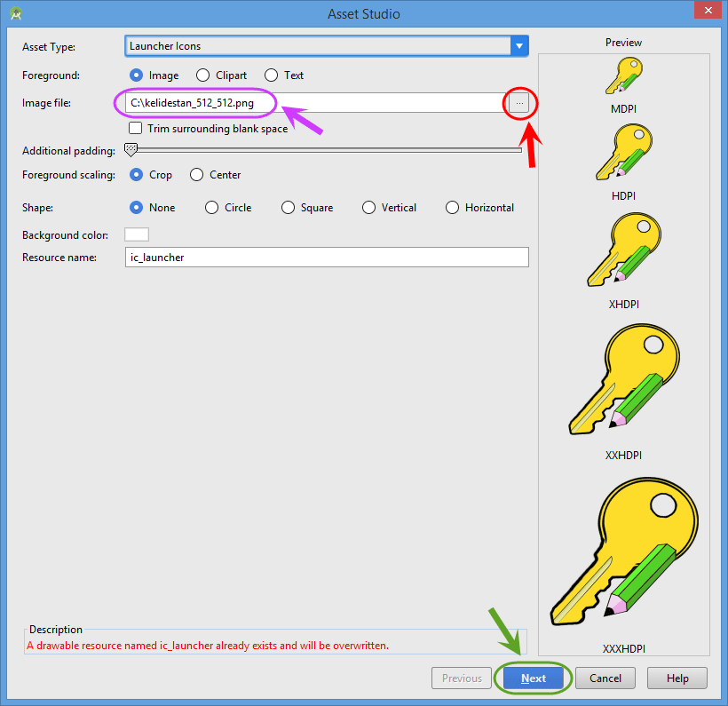Screen dimensions: 728x706
Task: Close the Asset Studio window
Action: click(708, 10)
